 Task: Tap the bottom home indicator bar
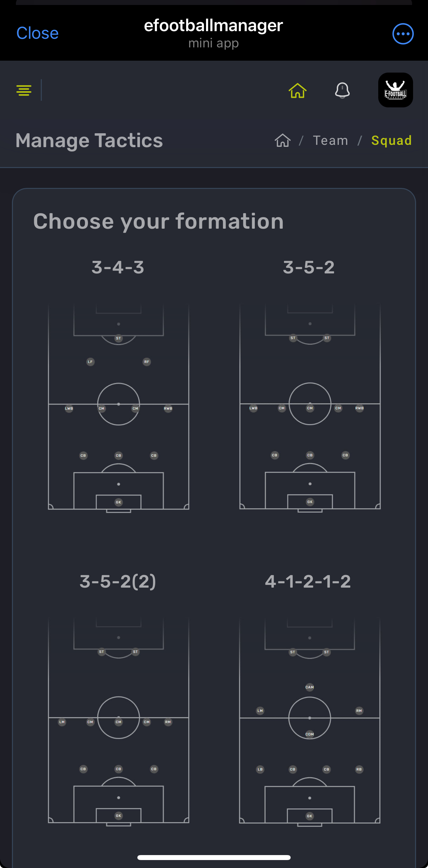[214, 857]
